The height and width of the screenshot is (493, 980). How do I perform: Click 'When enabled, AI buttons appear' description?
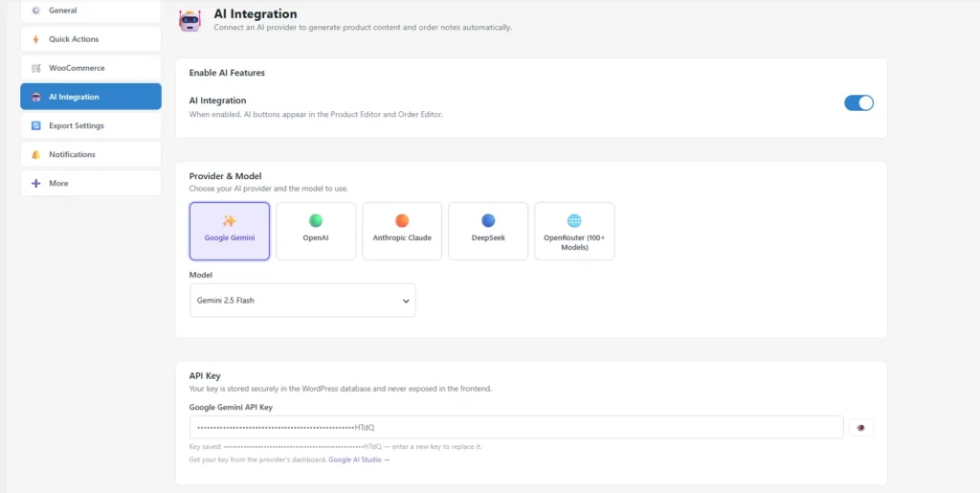(316, 114)
